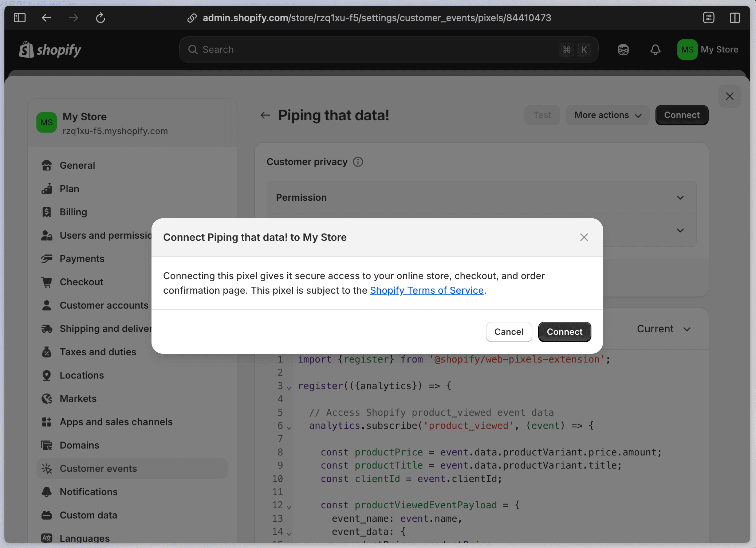Click back arrow next to Piping that data!
Viewport: 756px width, 548px height.
click(265, 115)
